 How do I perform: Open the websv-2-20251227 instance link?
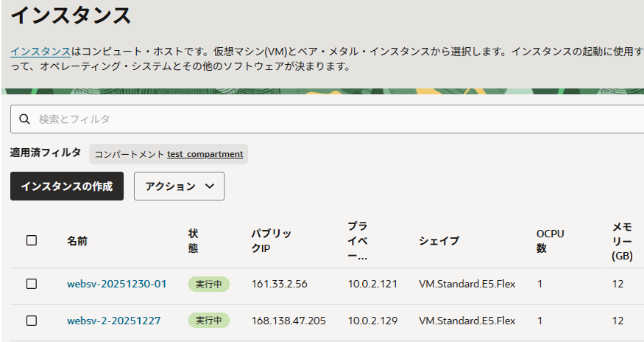113,321
